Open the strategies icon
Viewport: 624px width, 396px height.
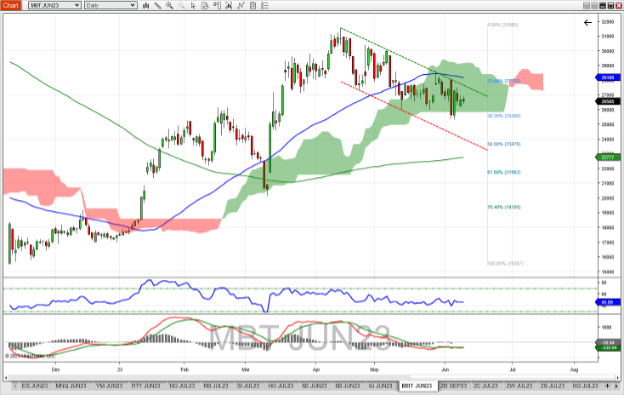pyautogui.click(x=241, y=5)
